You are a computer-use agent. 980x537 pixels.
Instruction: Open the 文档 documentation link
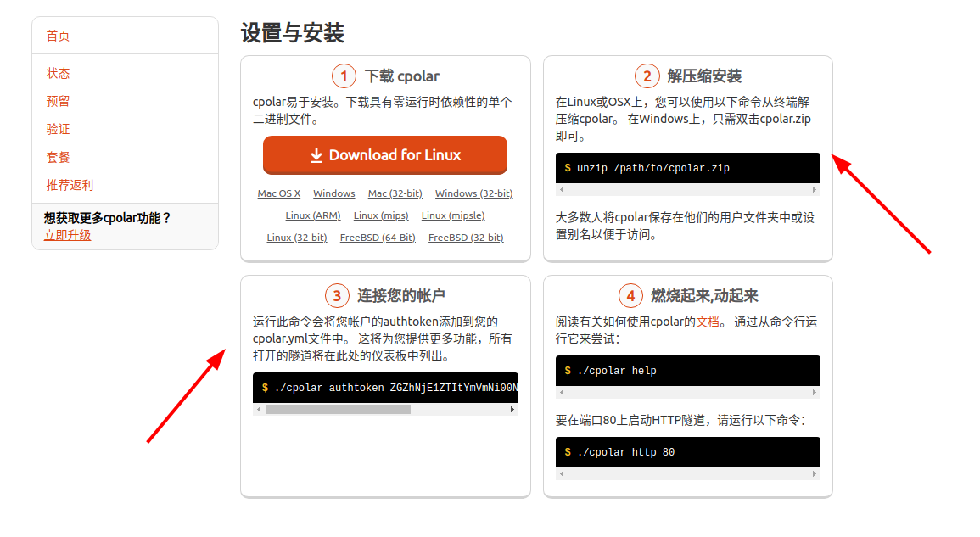pyautogui.click(x=708, y=322)
